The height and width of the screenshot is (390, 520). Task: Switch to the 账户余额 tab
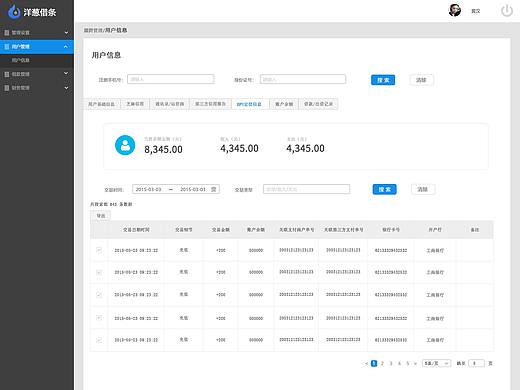pyautogui.click(x=284, y=104)
